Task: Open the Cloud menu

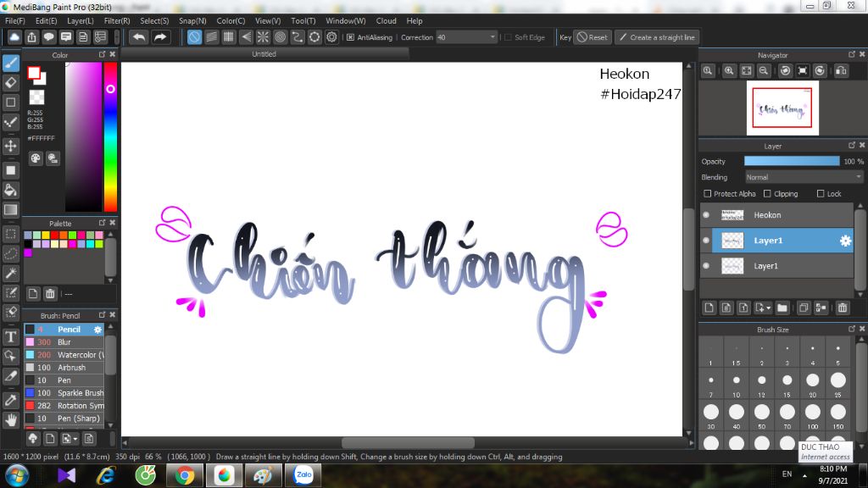Action: 386,21
